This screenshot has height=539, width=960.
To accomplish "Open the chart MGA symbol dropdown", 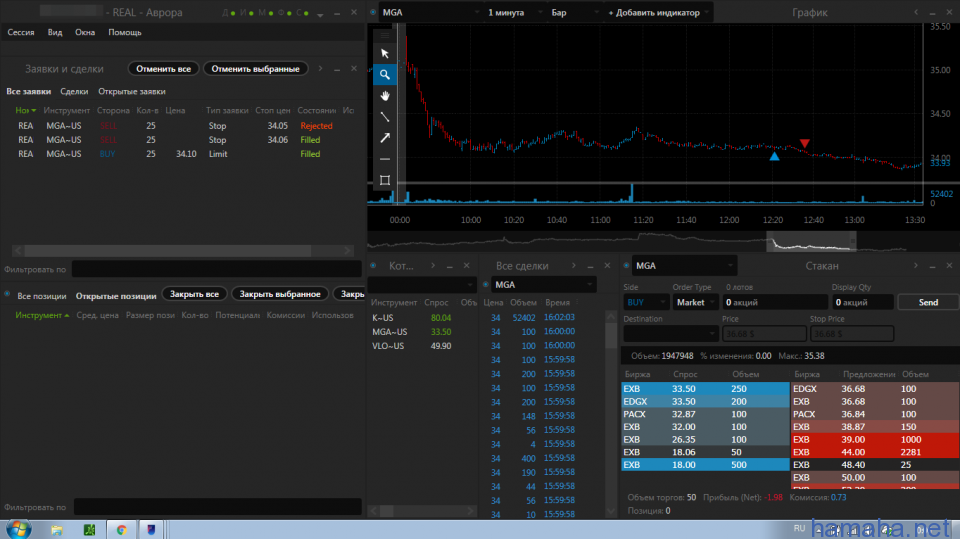I will coord(430,12).
